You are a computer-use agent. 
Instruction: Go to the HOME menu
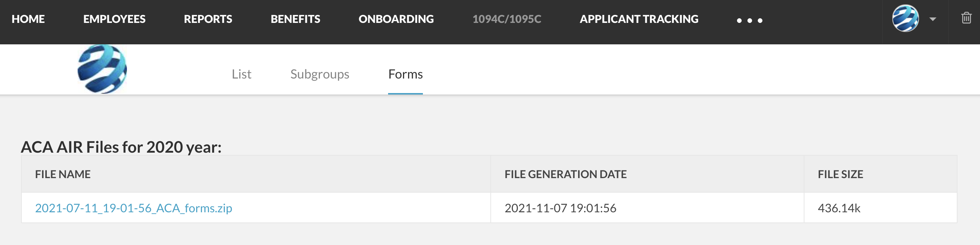28,19
